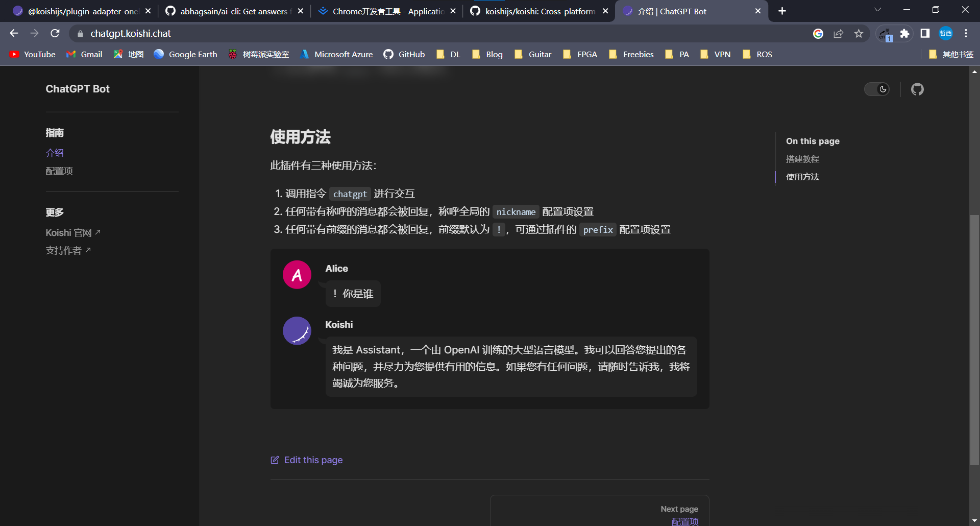
Task: Open the Google Earth bookmark
Action: tap(186, 54)
